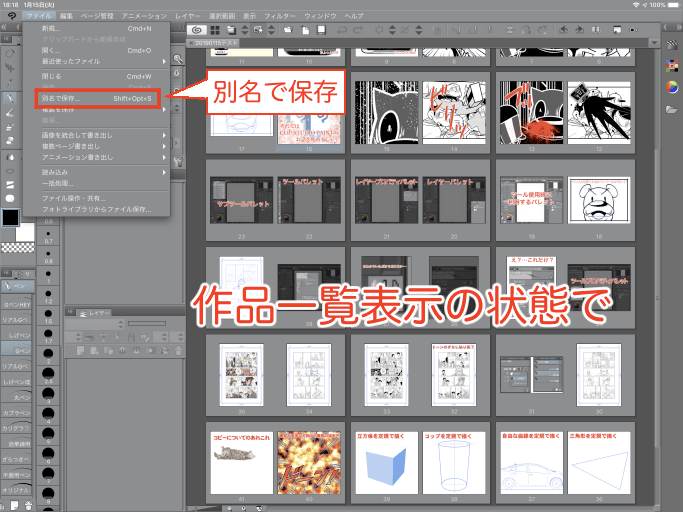The image size is (683, 512).
Task: Click the magnifier zoom icon
Action: [176, 59]
